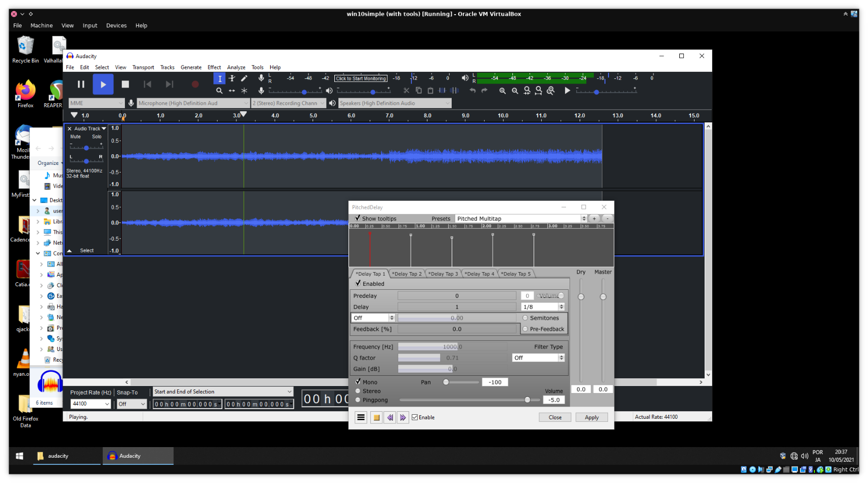Select the Zoom magnifier tool

220,91
